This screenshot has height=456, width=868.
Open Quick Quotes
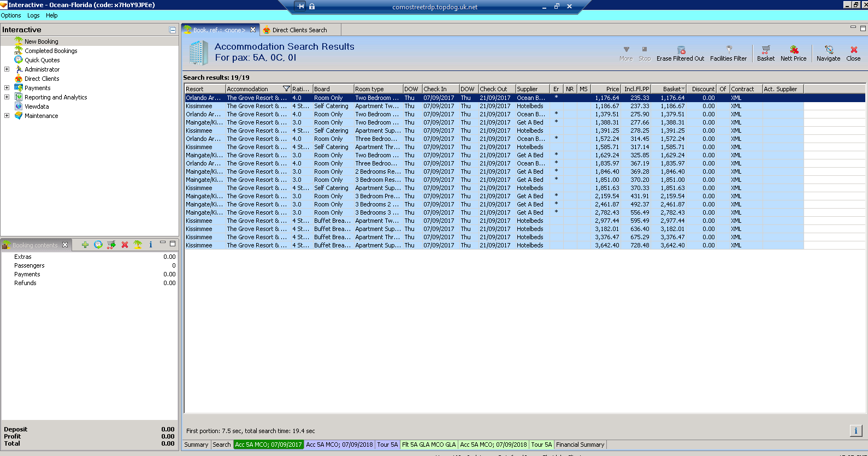(x=42, y=60)
